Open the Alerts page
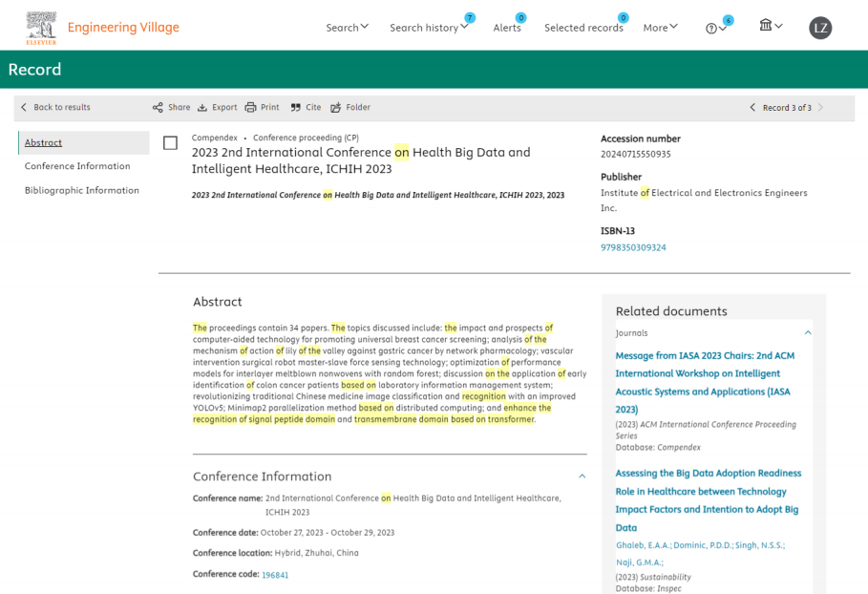This screenshot has width=868, height=594. click(x=507, y=28)
